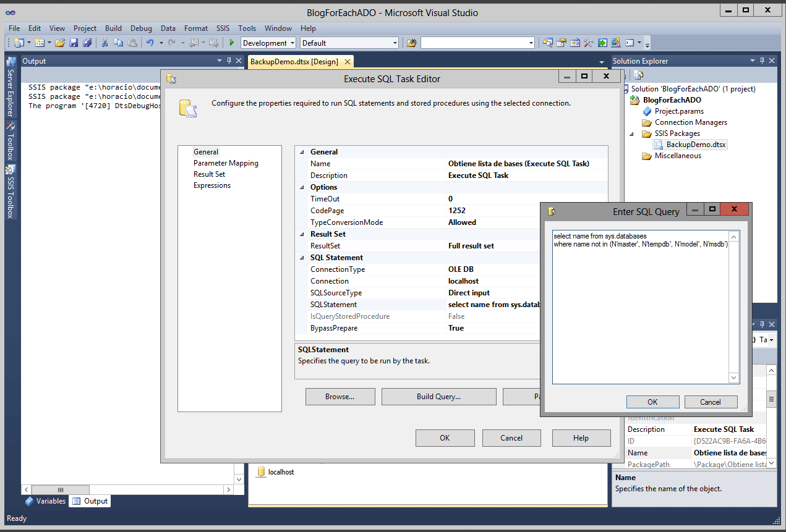This screenshot has height=532, width=786.
Task: Collapse the SSIS Packages tree node
Action: pyautogui.click(x=631, y=133)
